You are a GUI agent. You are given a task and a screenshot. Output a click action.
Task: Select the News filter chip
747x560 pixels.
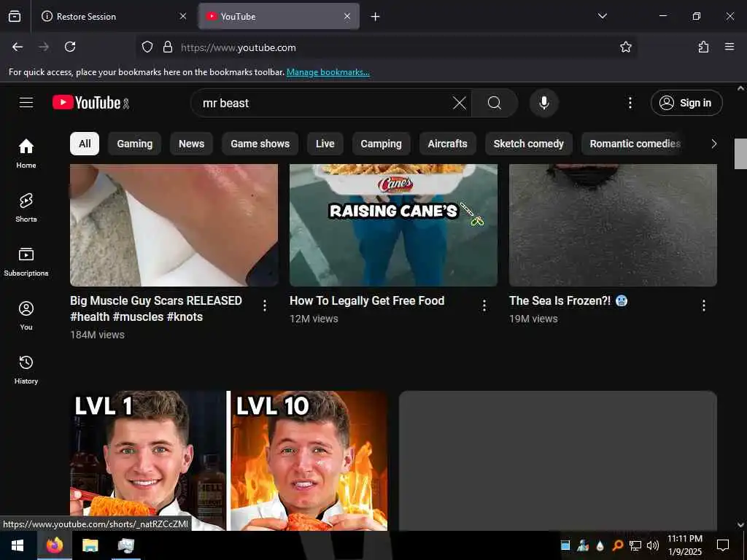point(192,144)
